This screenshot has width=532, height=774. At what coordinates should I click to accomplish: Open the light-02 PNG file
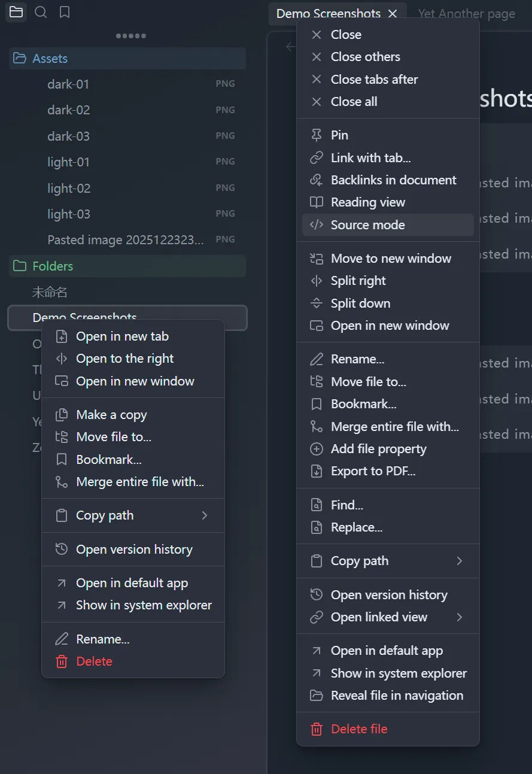pos(69,188)
